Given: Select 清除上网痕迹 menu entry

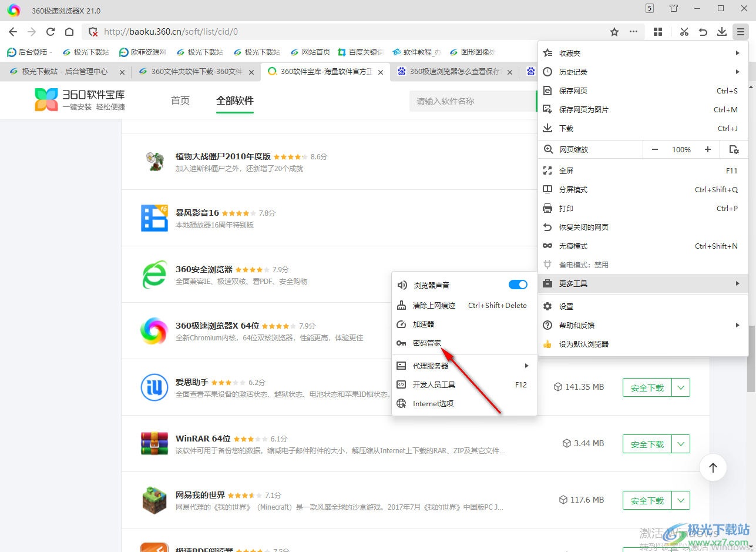Looking at the screenshot, I should [465, 306].
